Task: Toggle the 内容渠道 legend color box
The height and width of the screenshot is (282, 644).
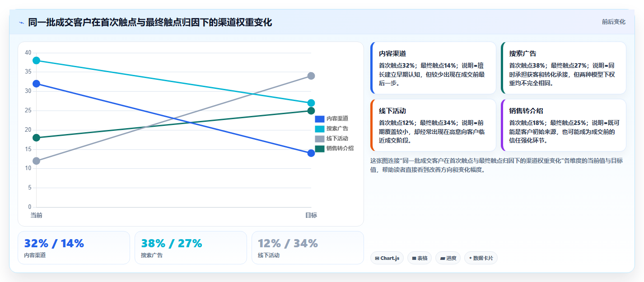Action: (x=320, y=119)
